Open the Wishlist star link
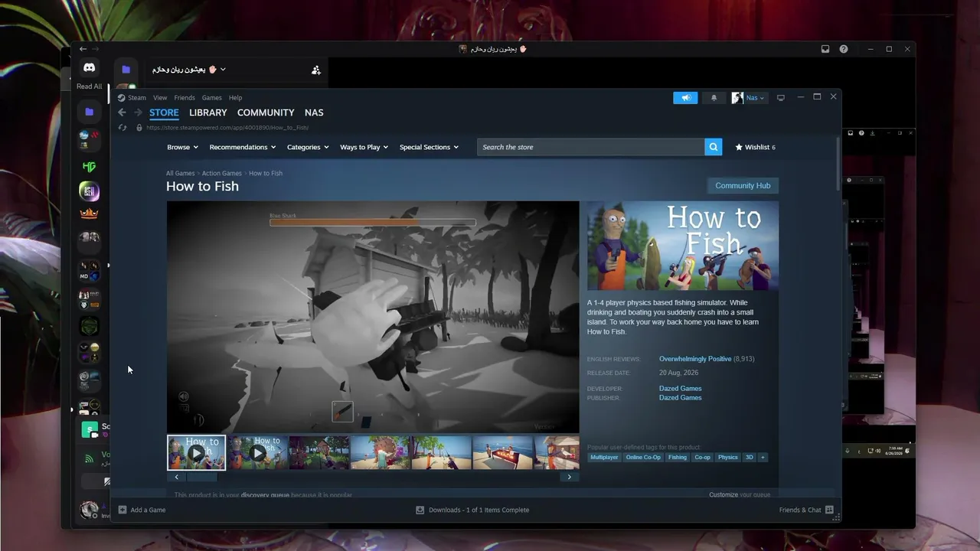The height and width of the screenshot is (551, 980). (x=755, y=147)
